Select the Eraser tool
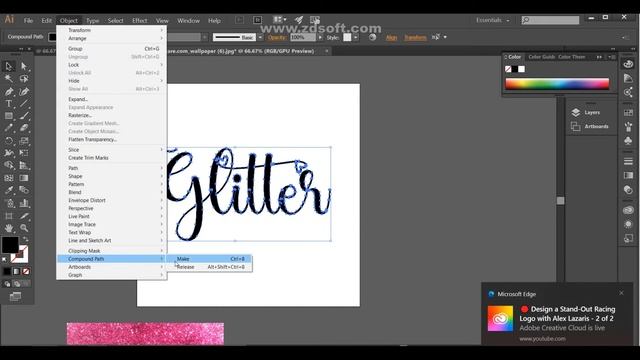Viewport: 640px width, 360px height. click(24, 128)
